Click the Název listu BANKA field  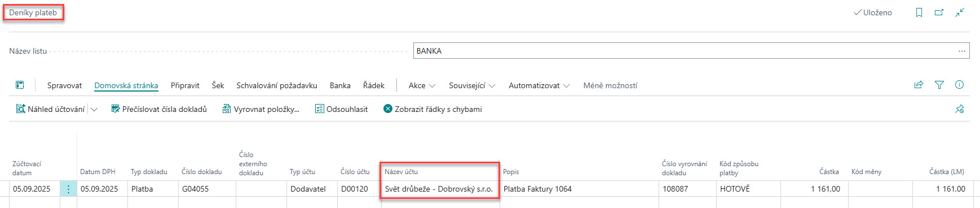(691, 51)
